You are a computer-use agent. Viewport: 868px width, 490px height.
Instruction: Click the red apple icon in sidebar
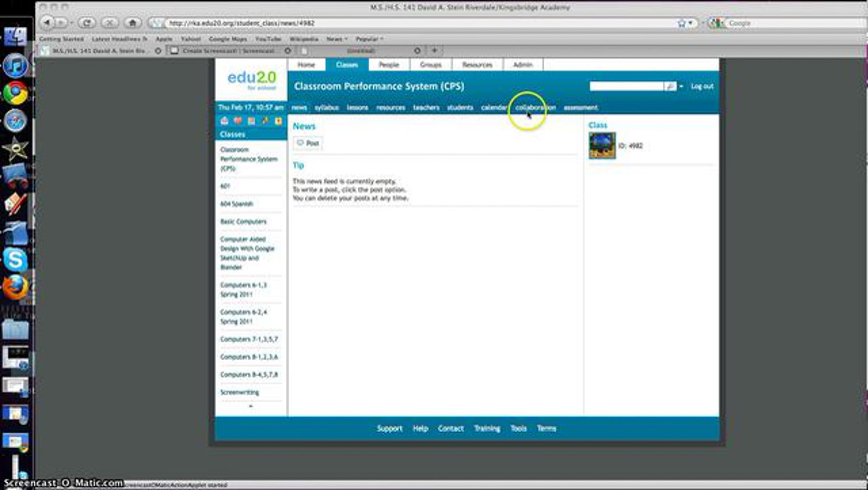238,121
